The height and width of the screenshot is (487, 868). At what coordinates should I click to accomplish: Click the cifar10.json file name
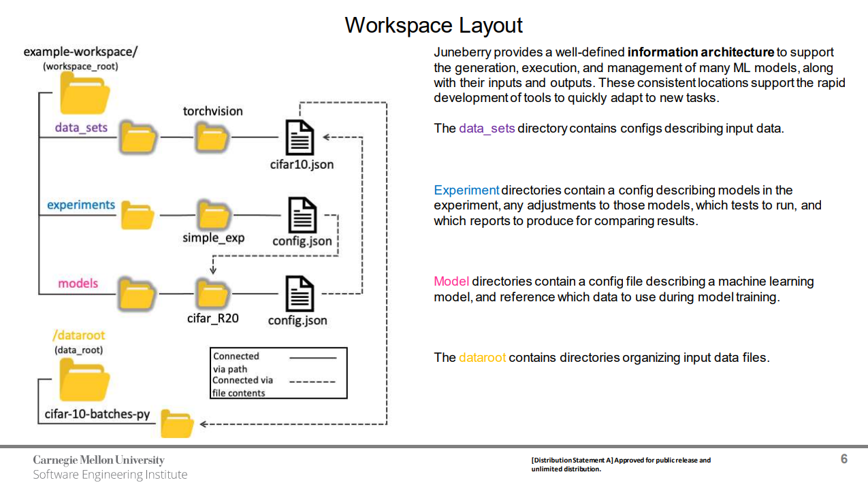pyautogui.click(x=302, y=164)
